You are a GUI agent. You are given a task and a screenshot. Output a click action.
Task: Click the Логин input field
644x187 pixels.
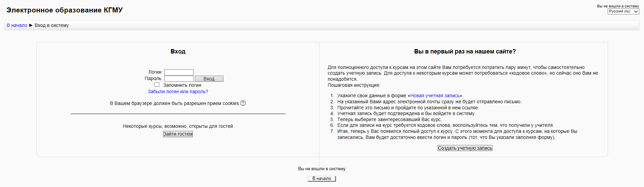179,72
